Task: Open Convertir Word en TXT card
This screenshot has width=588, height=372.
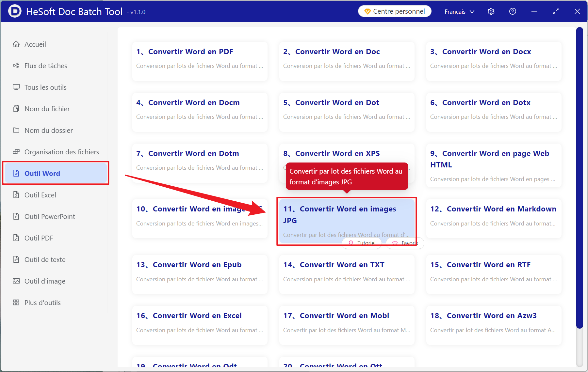Action: point(347,274)
